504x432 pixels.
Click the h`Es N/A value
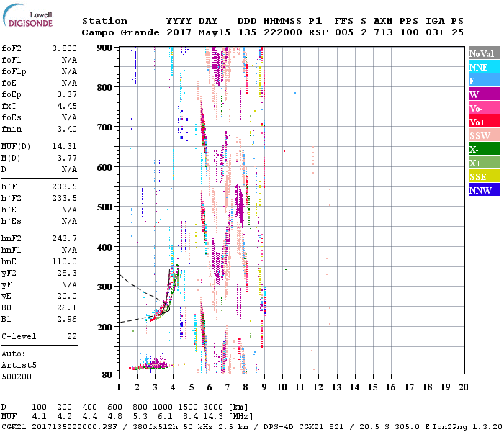pos(69,221)
